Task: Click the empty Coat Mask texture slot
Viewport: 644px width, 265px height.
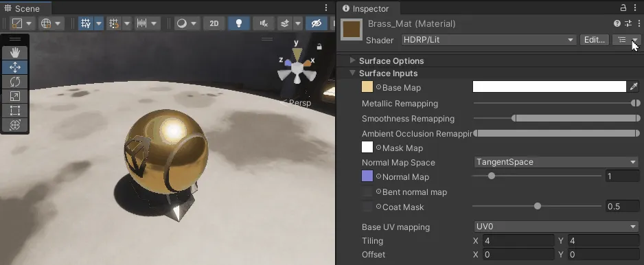Action: click(x=367, y=207)
